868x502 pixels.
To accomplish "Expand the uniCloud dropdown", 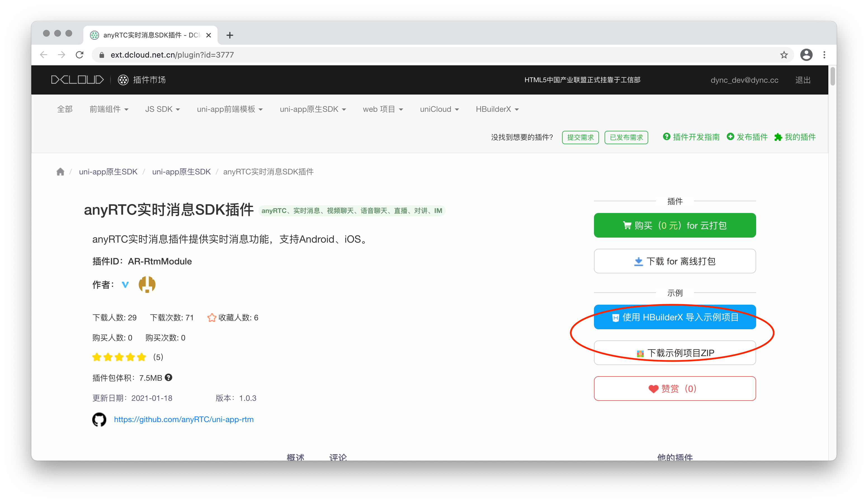I will point(439,109).
